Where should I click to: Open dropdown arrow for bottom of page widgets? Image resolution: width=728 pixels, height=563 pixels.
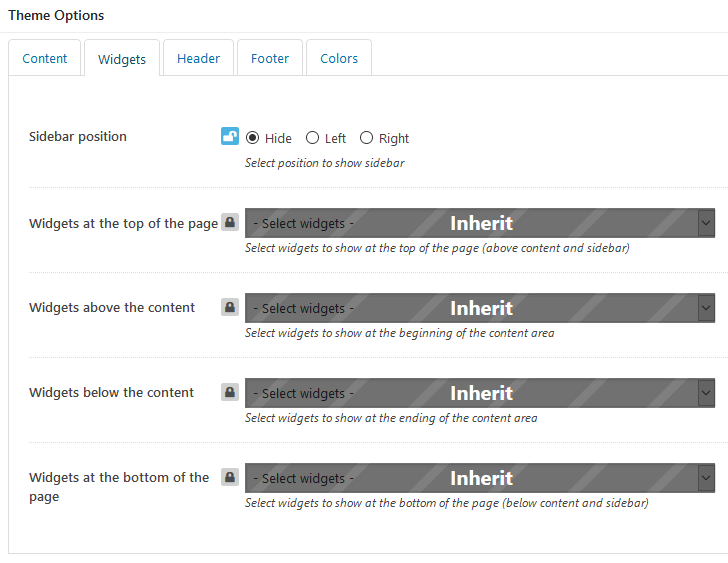[706, 478]
